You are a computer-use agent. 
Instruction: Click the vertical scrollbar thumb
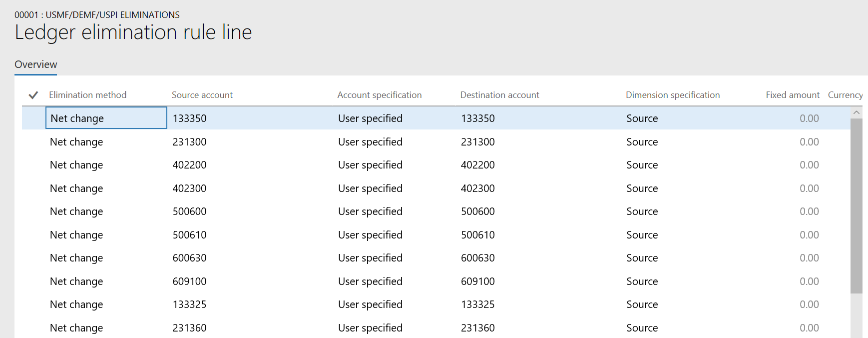(857, 206)
